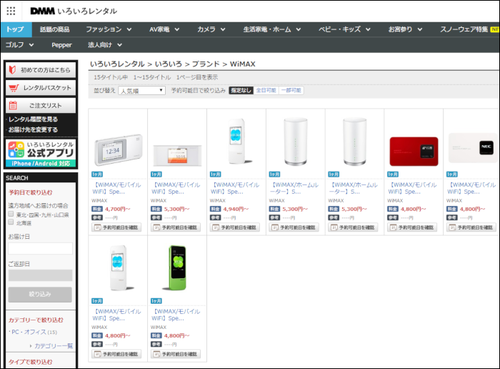Check available dates for the red router
This screenshot has height=369, width=500.
pyautogui.click(x=412, y=227)
